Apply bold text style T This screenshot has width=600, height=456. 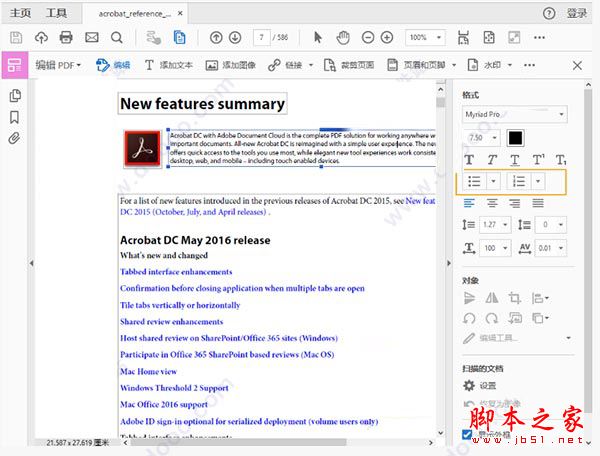click(469, 160)
